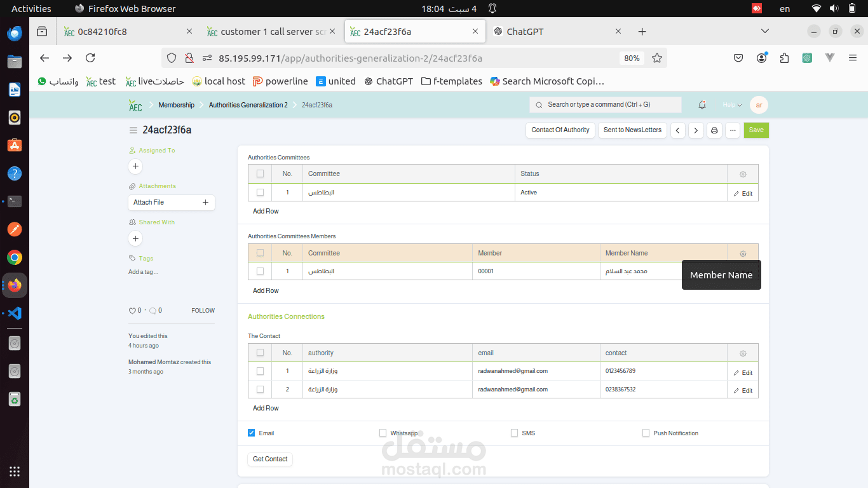Click the Save button
This screenshot has height=488, width=868.
756,130
